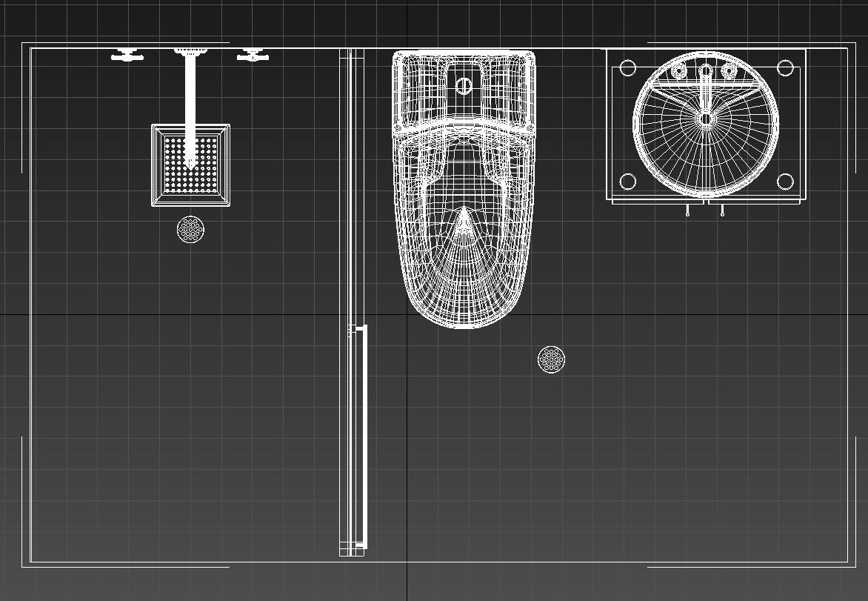Click the floor drain near the toilet
868x601 pixels.
pyautogui.click(x=551, y=359)
